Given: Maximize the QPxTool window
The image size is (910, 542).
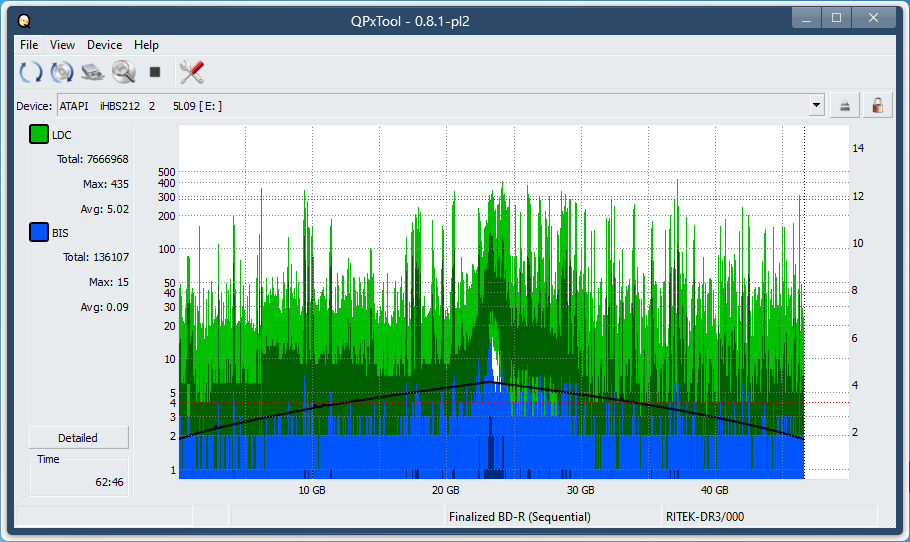Looking at the screenshot, I should [x=836, y=18].
